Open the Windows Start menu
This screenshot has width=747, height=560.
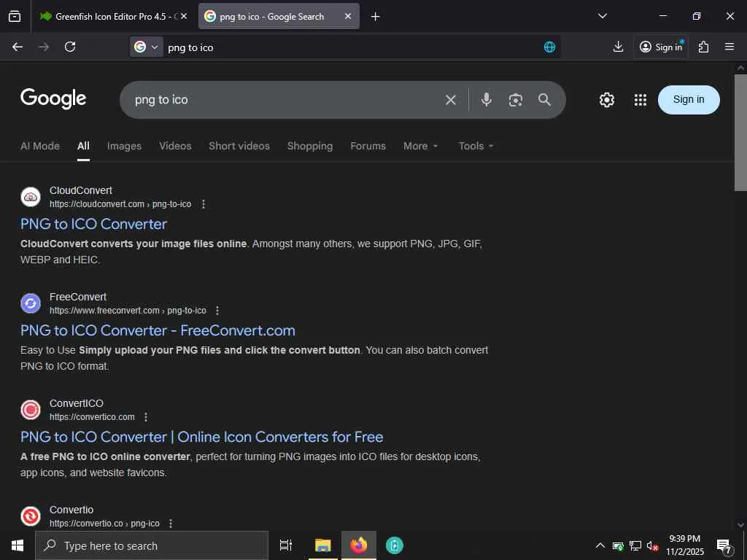[x=18, y=545]
